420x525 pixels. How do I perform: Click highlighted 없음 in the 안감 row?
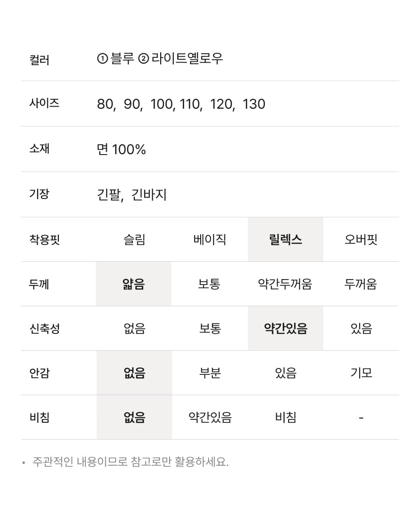(134, 373)
